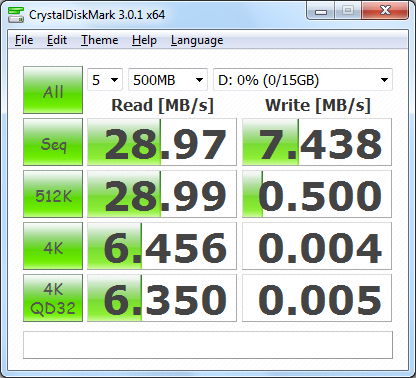Image resolution: width=416 pixels, height=378 pixels.
Task: Expand the test run count dropdown showing 5
Action: pyautogui.click(x=105, y=80)
